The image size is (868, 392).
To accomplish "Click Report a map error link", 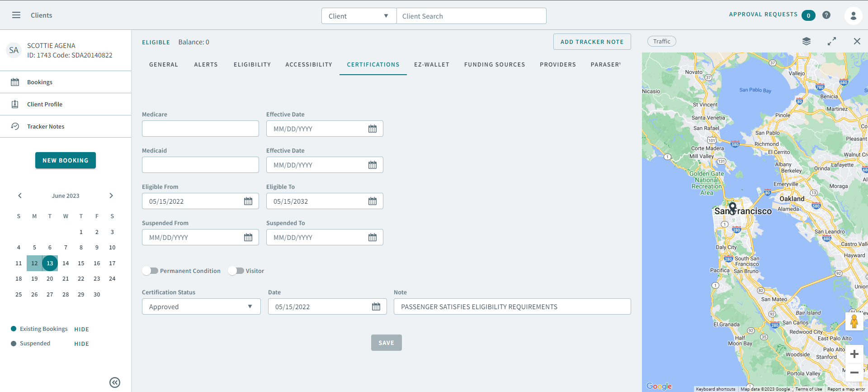I will coord(846,389).
